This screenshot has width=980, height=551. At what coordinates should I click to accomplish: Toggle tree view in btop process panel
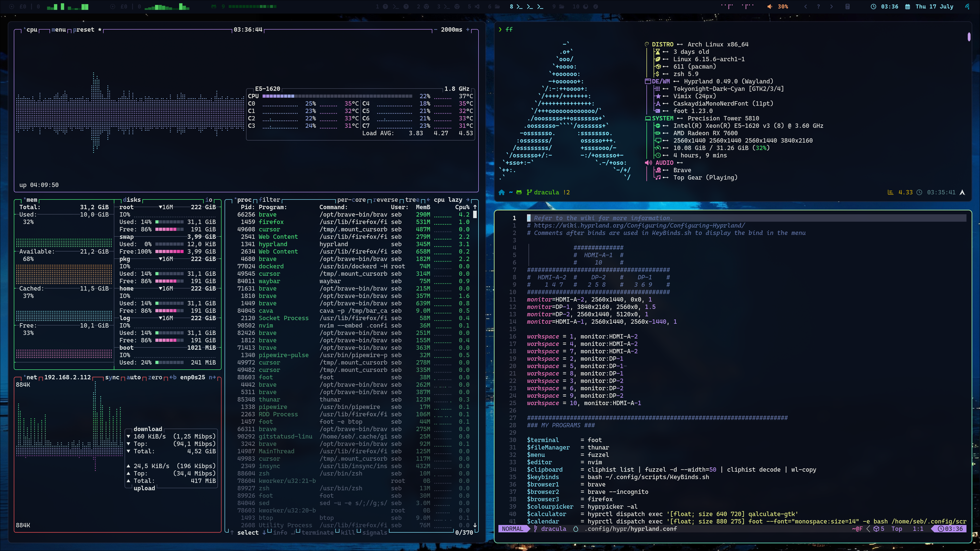tap(412, 200)
